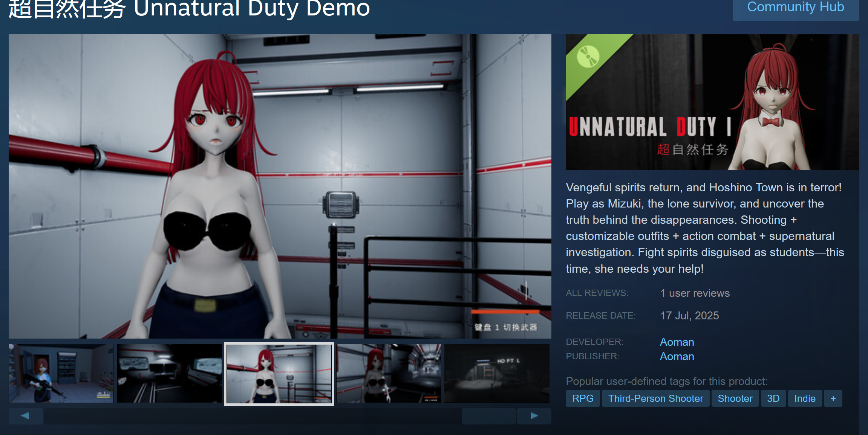Click 'Popular user-defined tags for this product:' text
This screenshot has width=868, height=435.
[x=667, y=381]
